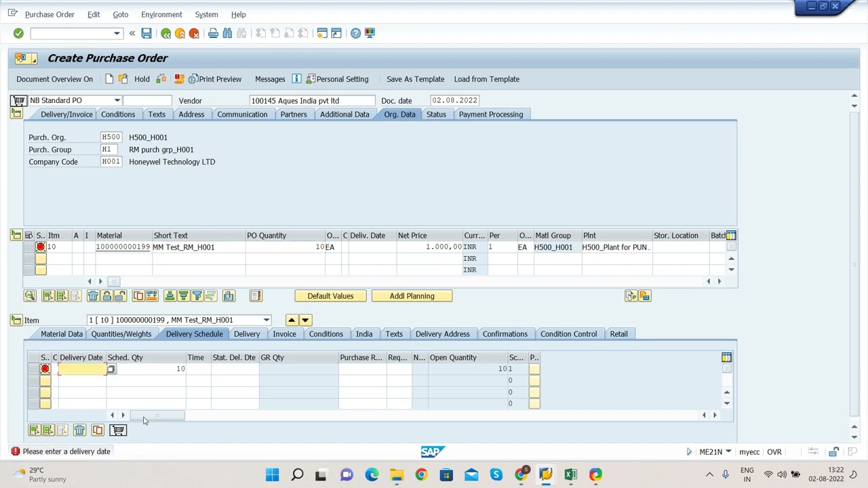Open the Quantities/Weights item tab
The width and height of the screenshot is (868, 488).
pos(121,334)
